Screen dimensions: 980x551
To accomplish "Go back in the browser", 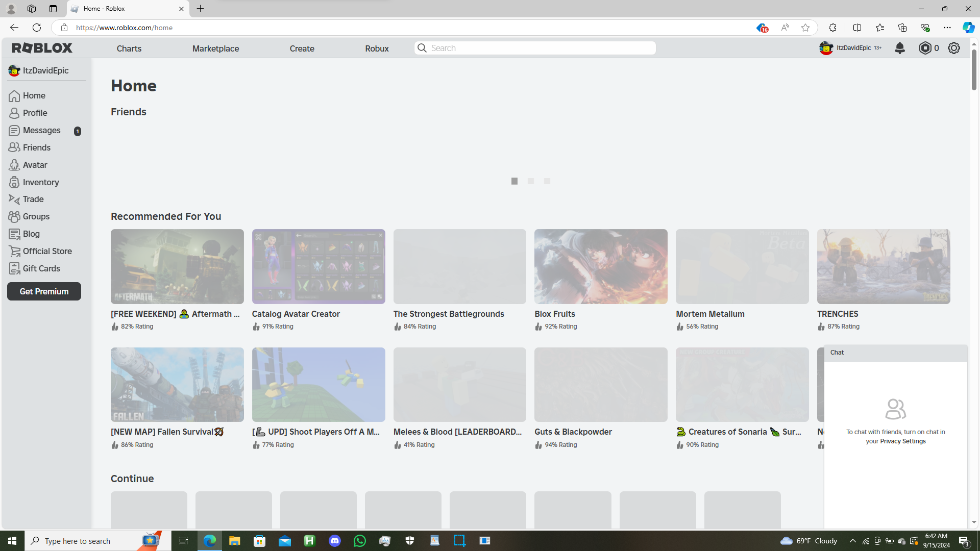I will [14, 28].
